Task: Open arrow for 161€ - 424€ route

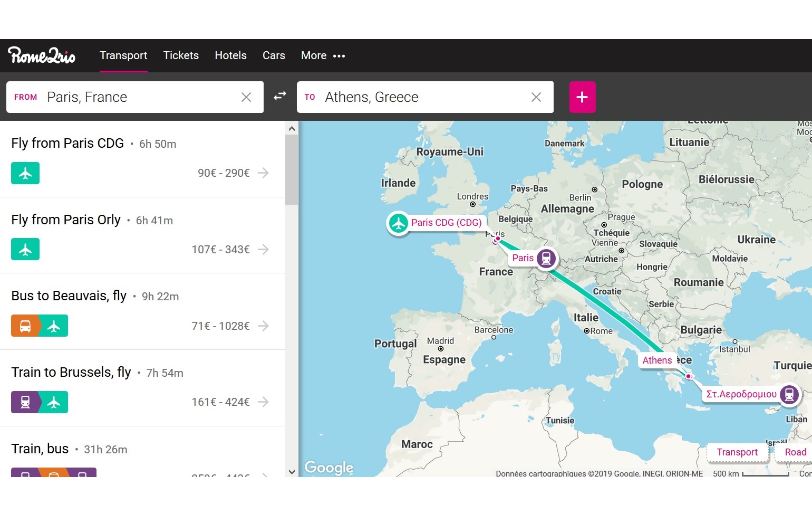Action: pos(263,402)
